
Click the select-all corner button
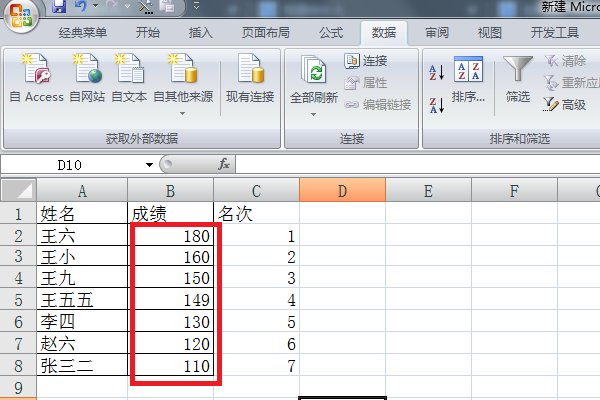click(x=19, y=190)
